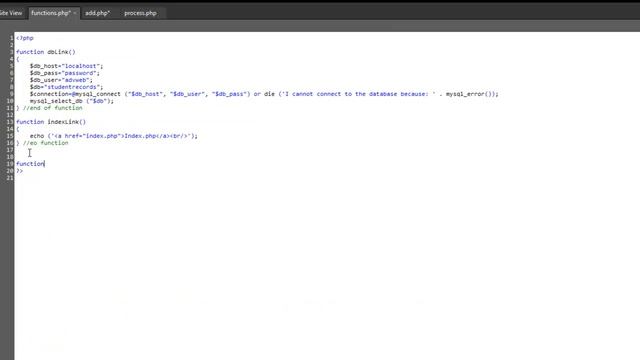Click the '//eo function' comment

[x=46, y=143]
